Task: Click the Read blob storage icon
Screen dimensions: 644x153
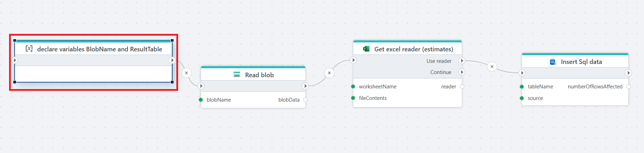Action: (x=237, y=74)
